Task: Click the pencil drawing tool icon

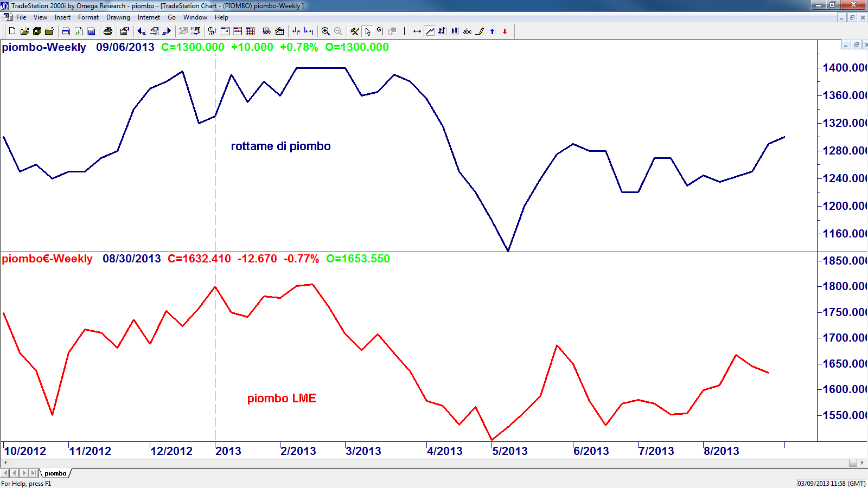Action: pyautogui.click(x=480, y=31)
